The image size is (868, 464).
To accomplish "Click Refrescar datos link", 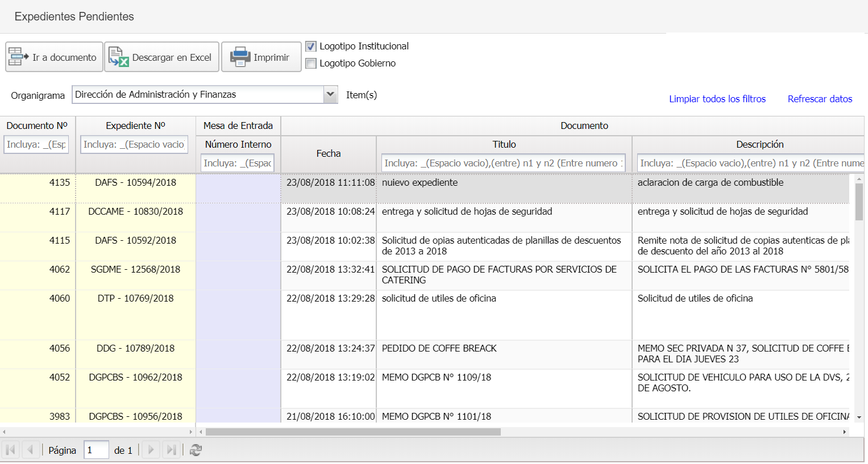I will [x=820, y=99].
